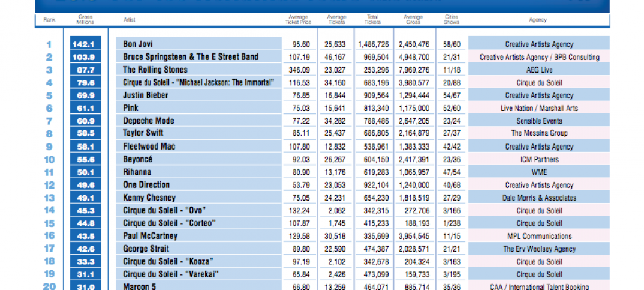Click rank number 13 beside Kenny Chesney
This screenshot has width=644, height=290.
tap(49, 198)
